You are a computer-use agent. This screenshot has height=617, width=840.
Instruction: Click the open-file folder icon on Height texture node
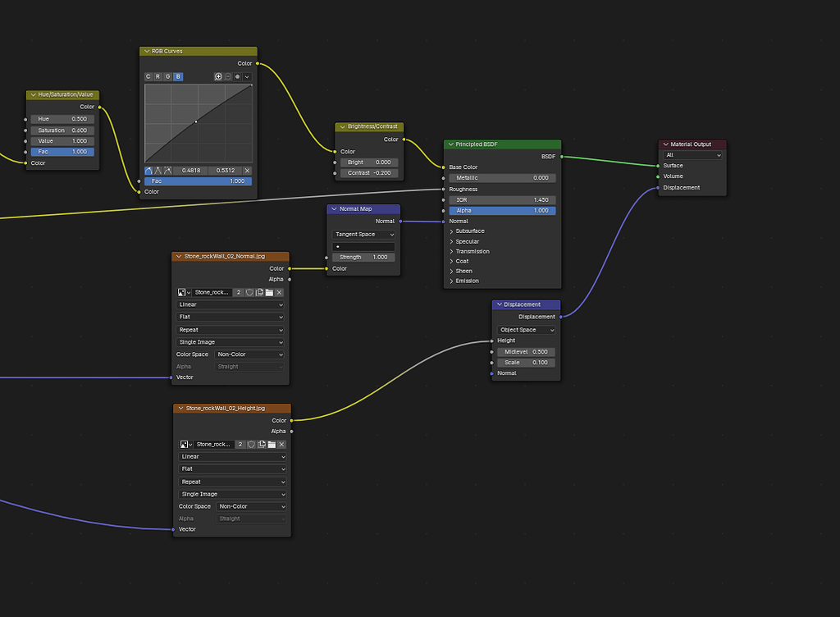coord(272,444)
